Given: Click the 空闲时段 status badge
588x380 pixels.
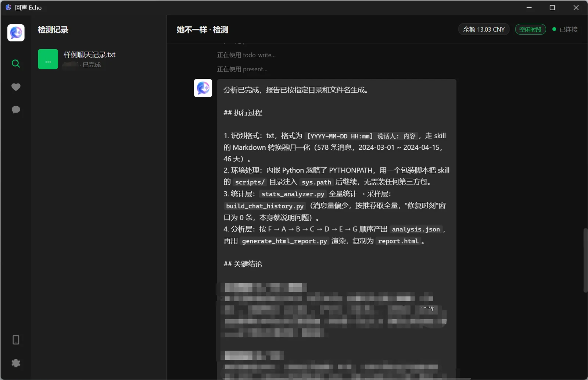Looking at the screenshot, I should click(530, 29).
